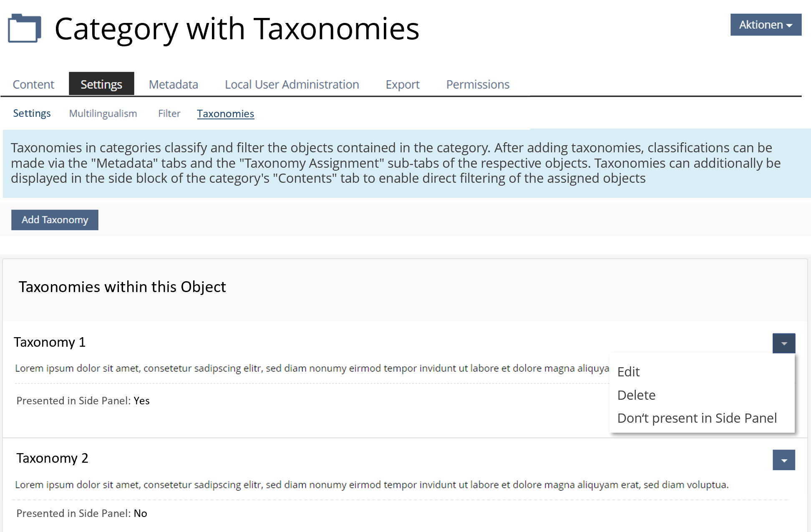811x532 pixels.
Task: Switch to the Content tab
Action: (33, 84)
